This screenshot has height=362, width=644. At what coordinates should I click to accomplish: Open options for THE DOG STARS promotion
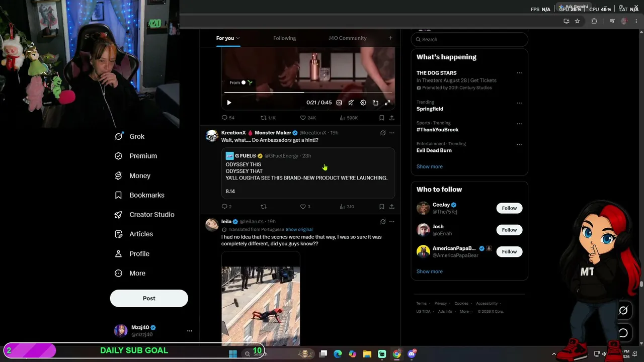tap(519, 73)
